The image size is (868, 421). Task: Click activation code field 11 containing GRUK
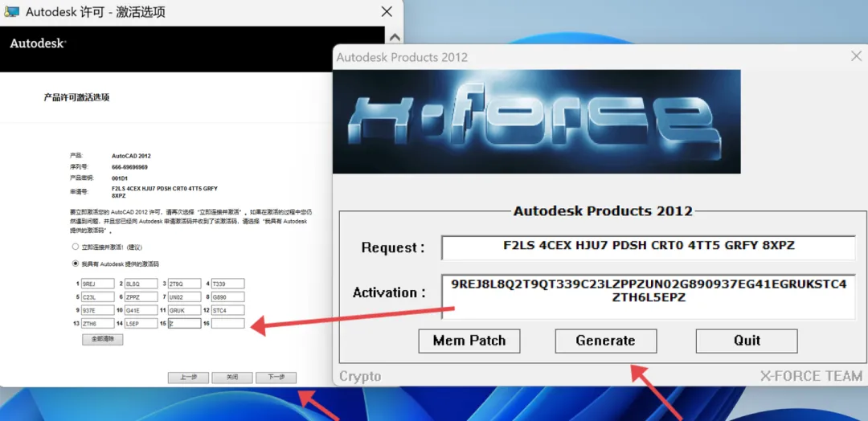(184, 310)
